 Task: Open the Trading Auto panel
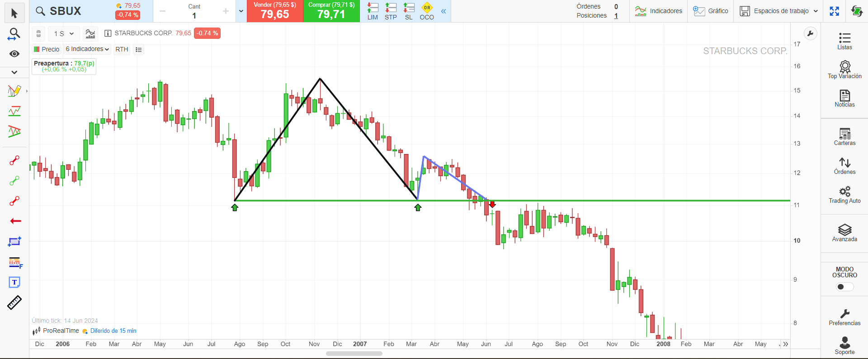click(x=844, y=194)
